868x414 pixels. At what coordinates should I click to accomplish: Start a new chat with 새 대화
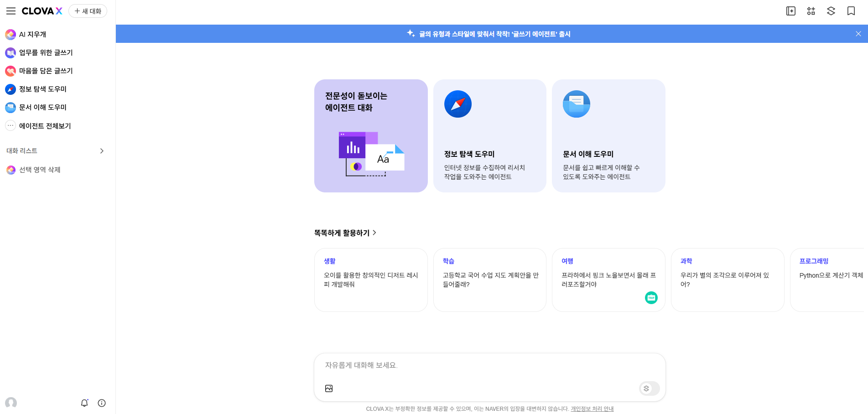click(88, 11)
